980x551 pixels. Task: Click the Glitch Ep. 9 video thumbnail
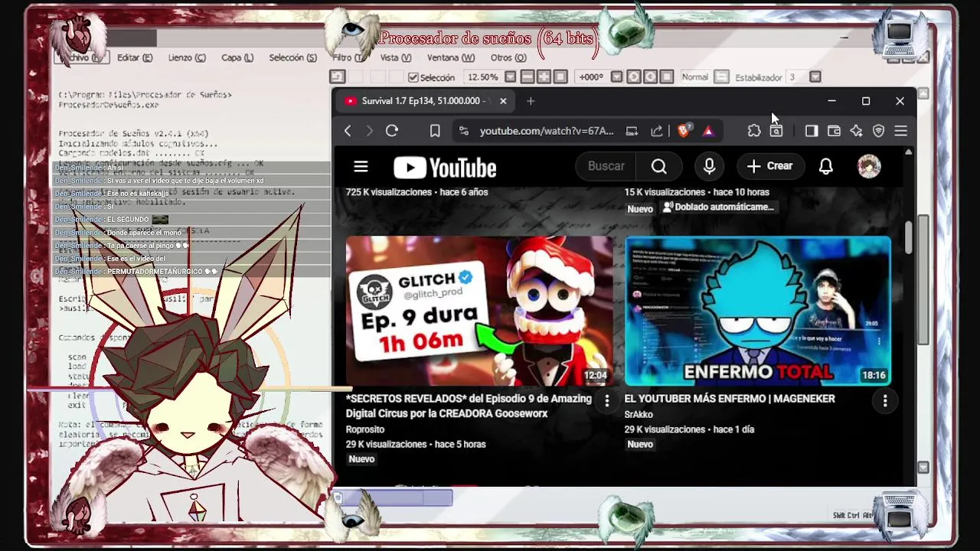click(x=479, y=311)
